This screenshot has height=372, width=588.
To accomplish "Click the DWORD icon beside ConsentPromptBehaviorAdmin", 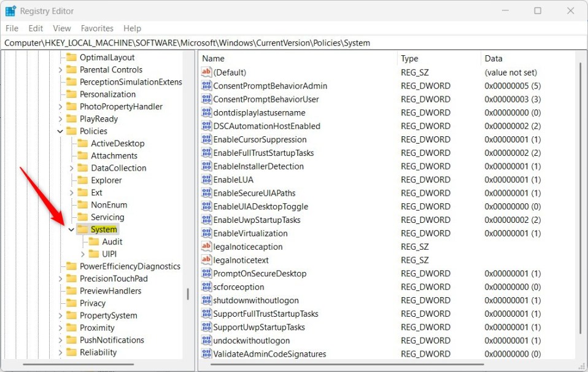I will 207,85.
